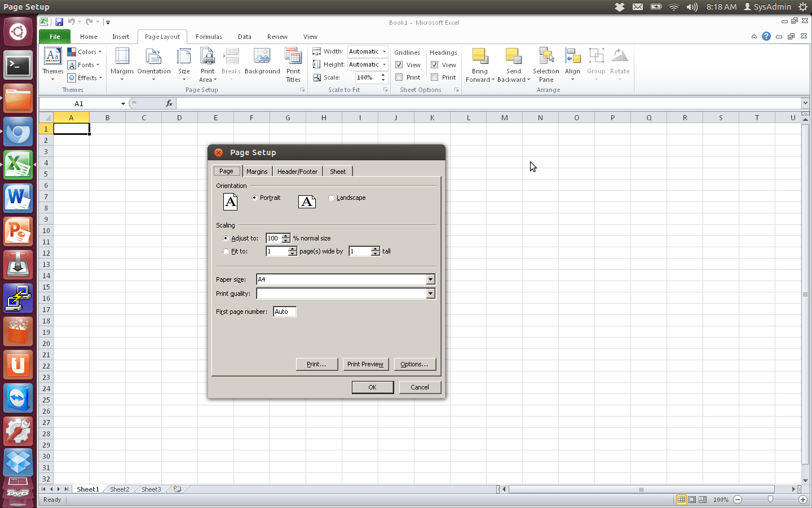
Task: Switch to the Header/Footer tab
Action: (x=297, y=172)
